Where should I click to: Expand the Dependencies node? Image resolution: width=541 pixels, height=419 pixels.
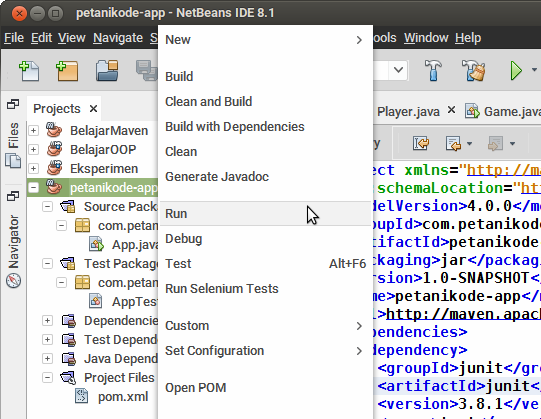pyautogui.click(x=47, y=320)
